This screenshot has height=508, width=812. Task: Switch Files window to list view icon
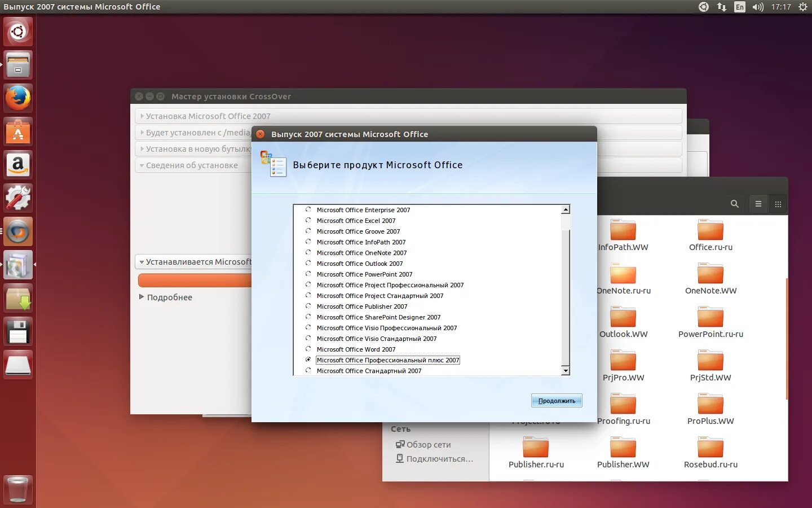(x=758, y=204)
